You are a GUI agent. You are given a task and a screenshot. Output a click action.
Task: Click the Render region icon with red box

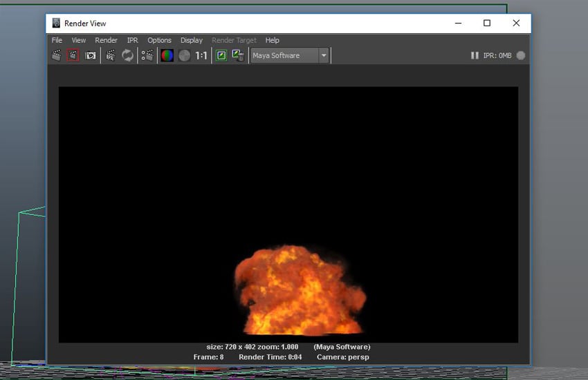pyautogui.click(x=73, y=55)
